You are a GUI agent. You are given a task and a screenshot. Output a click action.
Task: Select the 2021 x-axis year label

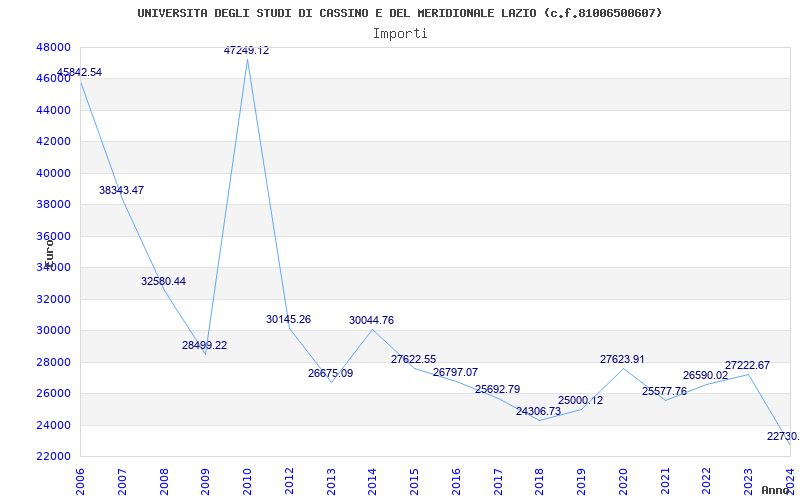[x=665, y=482]
